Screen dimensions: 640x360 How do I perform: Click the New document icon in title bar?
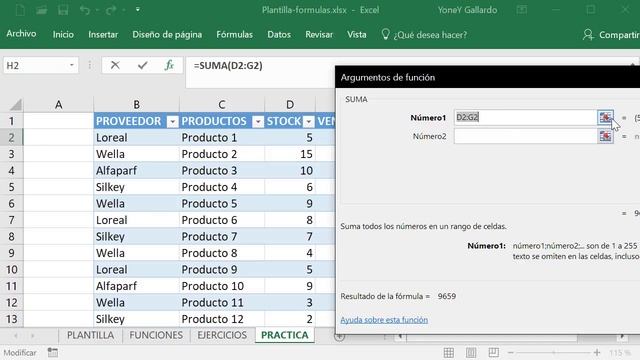click(20, 10)
